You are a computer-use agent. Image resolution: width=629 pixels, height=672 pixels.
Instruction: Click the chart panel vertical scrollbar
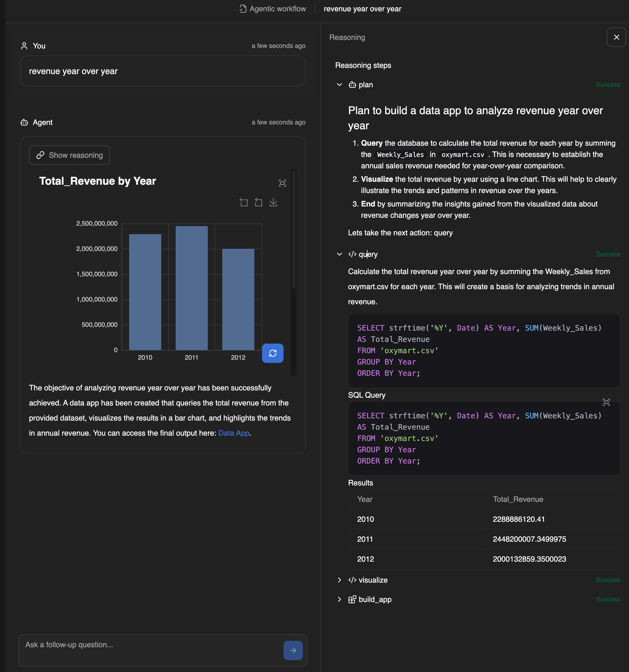click(x=294, y=230)
